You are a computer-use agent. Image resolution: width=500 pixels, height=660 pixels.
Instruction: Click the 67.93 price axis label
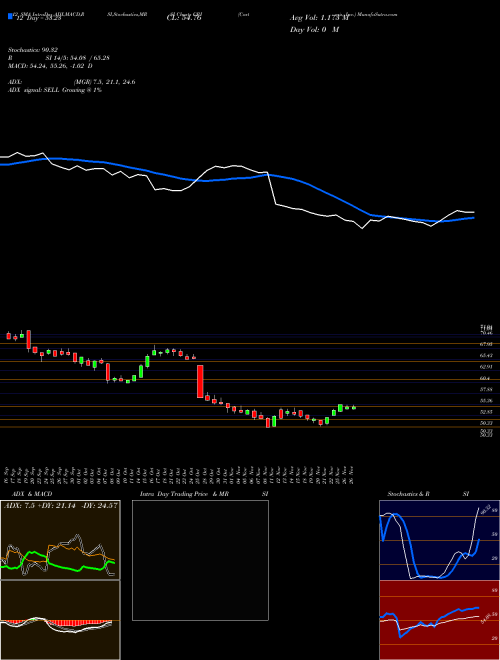[x=487, y=344]
